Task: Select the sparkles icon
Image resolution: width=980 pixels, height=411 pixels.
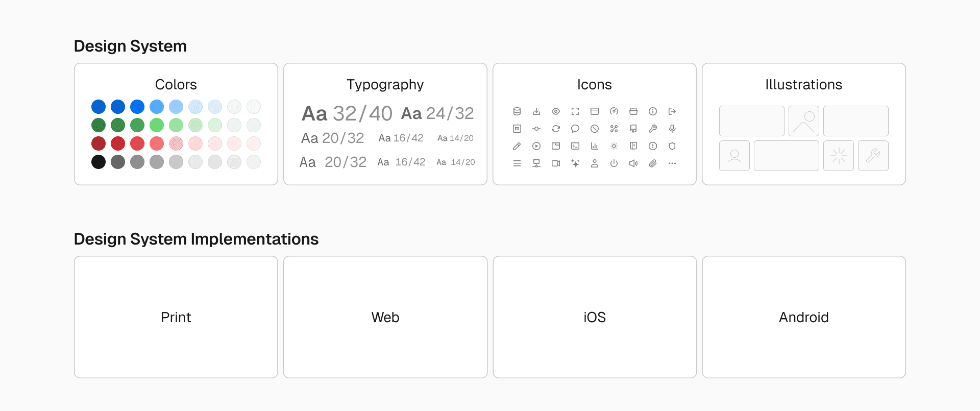Action: point(575,163)
